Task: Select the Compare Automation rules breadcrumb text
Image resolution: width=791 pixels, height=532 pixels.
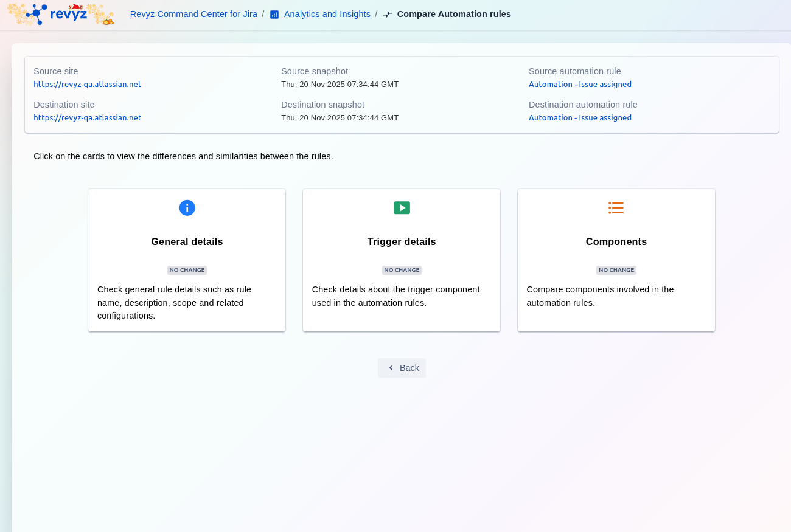Action: pos(454,14)
